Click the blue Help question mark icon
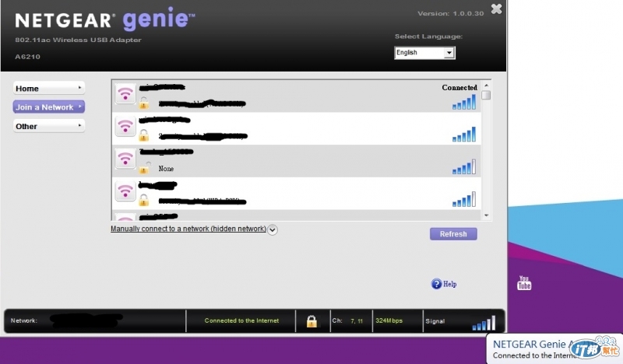 (x=436, y=284)
